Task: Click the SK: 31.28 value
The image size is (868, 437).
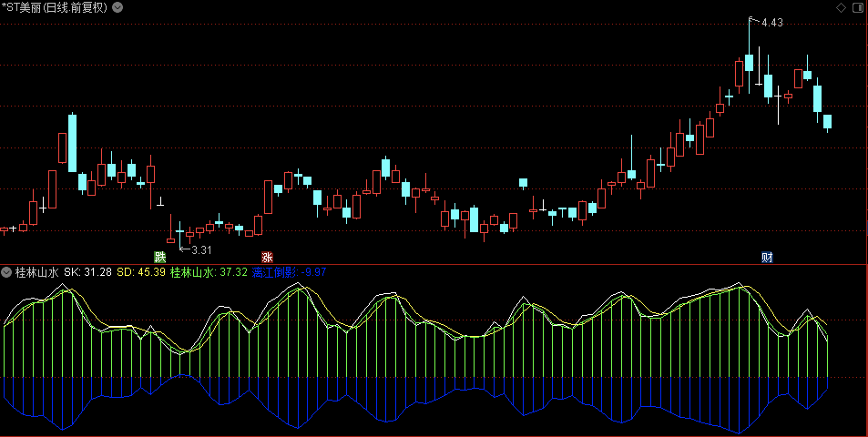Action: tap(87, 272)
